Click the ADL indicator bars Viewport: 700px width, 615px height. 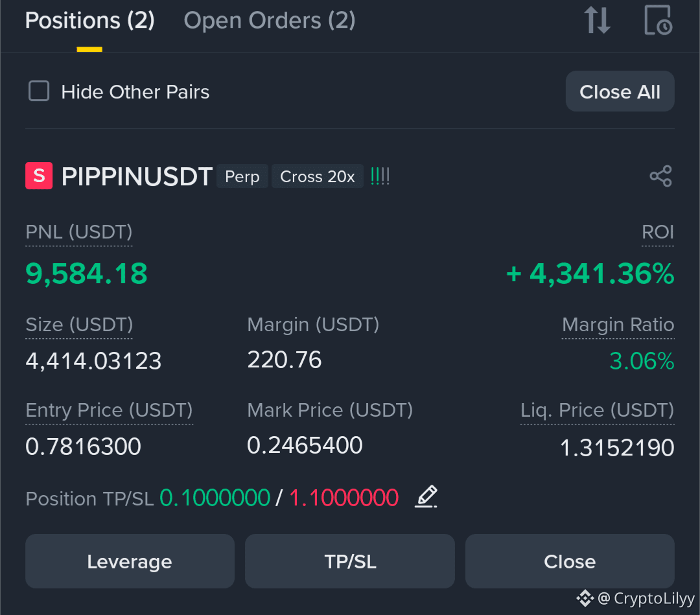(380, 176)
